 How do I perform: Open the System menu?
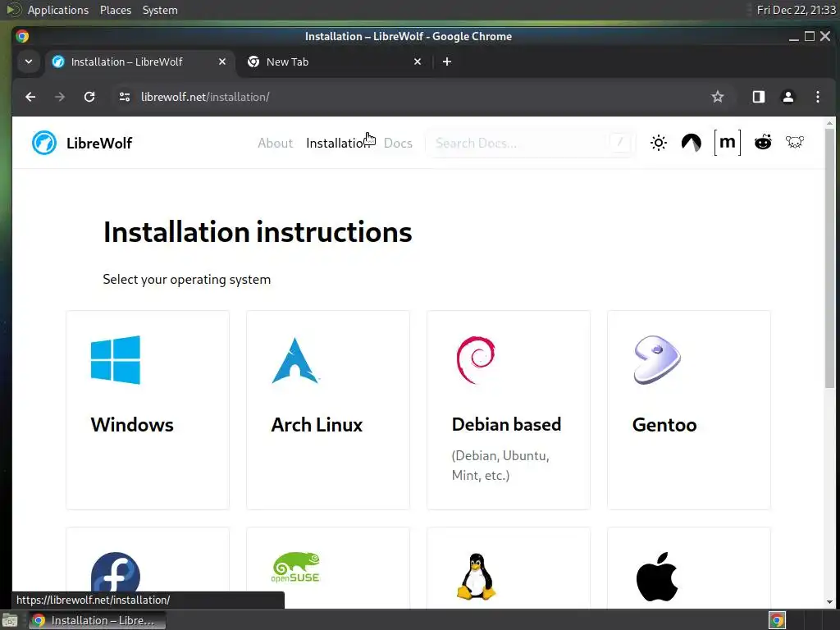click(160, 10)
